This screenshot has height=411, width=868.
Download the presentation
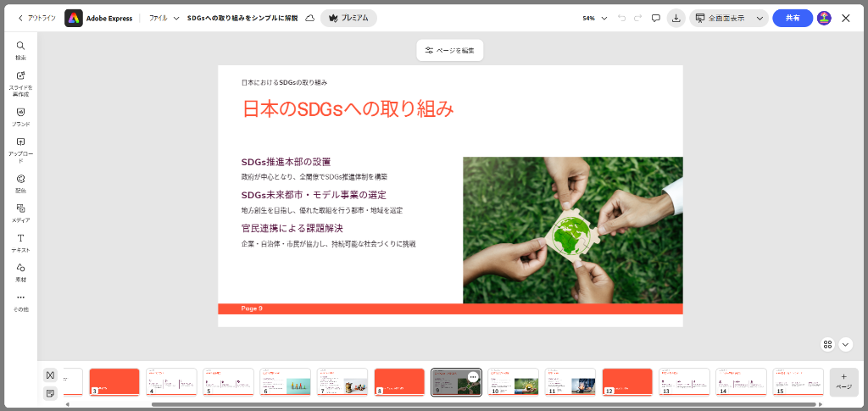coord(676,19)
